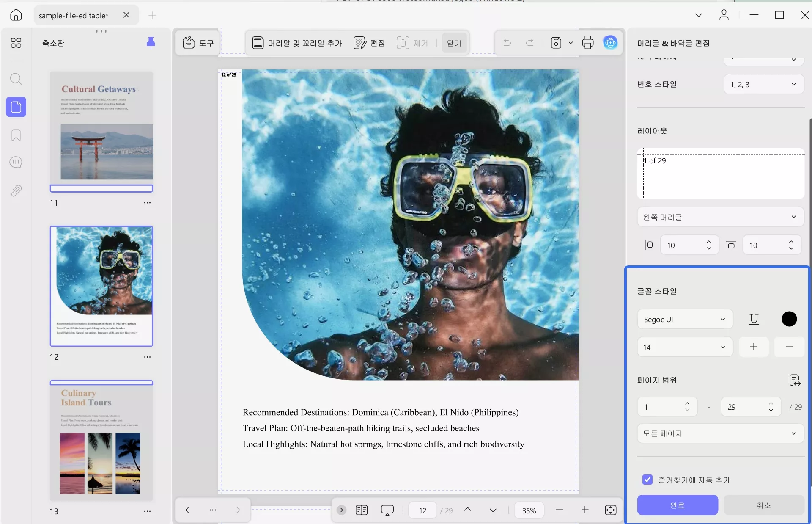Add a new tab
Viewport: 812px width, 524px height.
(x=152, y=15)
